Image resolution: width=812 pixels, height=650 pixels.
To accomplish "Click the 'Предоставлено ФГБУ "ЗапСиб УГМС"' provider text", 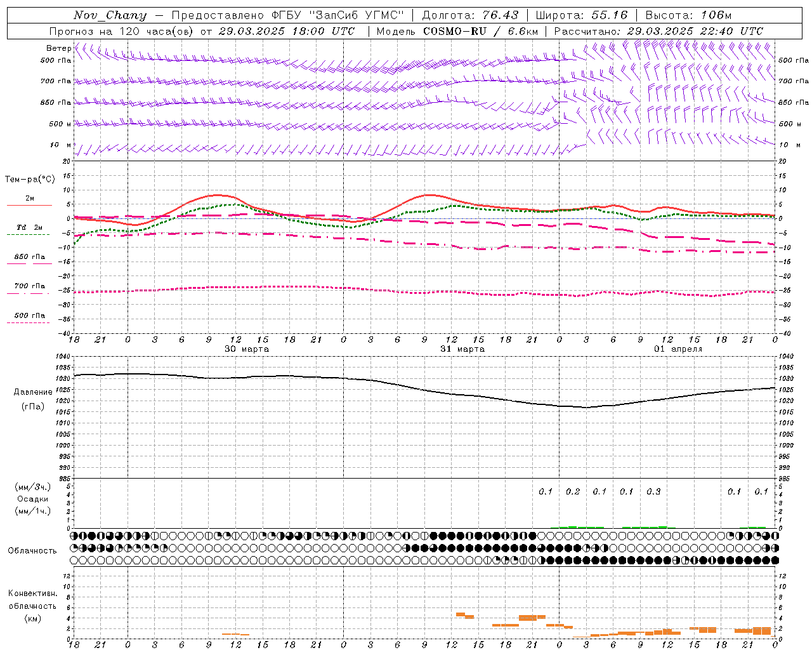I will tap(288, 15).
